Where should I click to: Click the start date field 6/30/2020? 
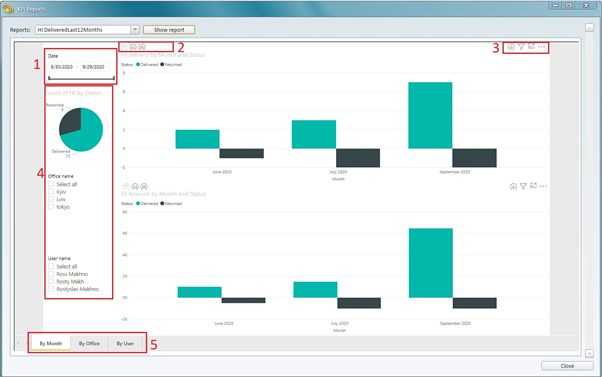point(62,67)
